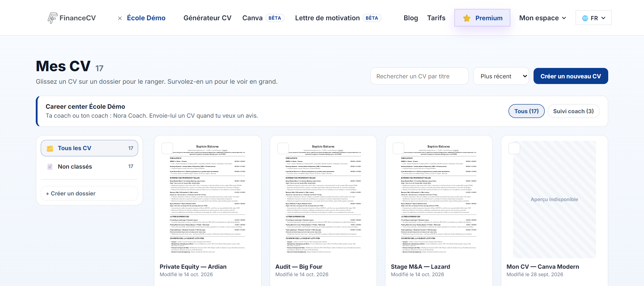Focus the Rechercher un CV par titre field
644x286 pixels.
[x=419, y=76]
